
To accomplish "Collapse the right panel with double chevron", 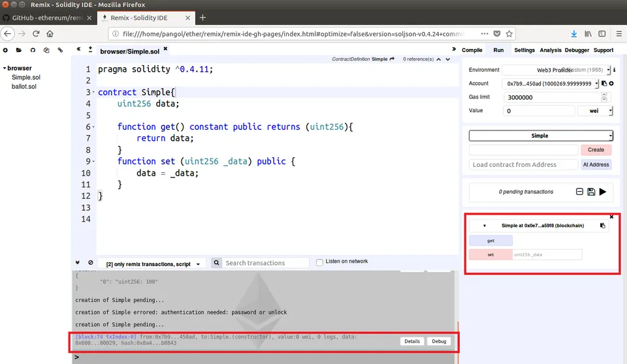I will [x=454, y=49].
